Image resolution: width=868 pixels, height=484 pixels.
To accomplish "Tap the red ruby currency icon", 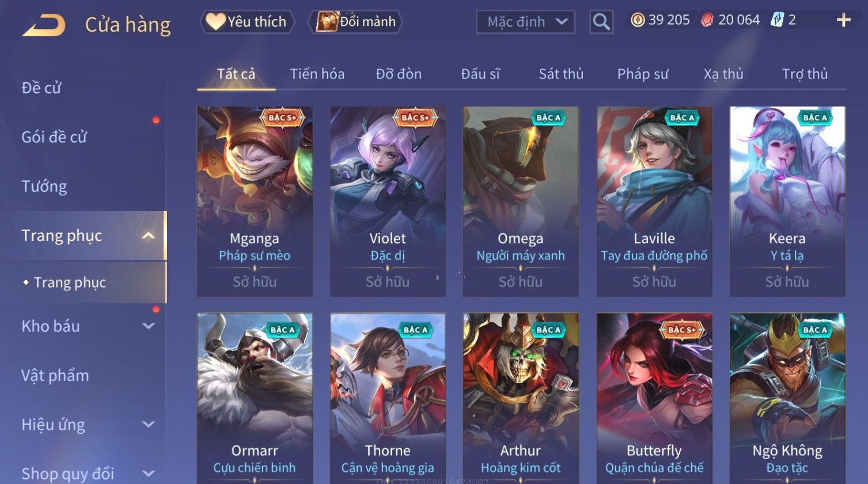I will coord(707,20).
